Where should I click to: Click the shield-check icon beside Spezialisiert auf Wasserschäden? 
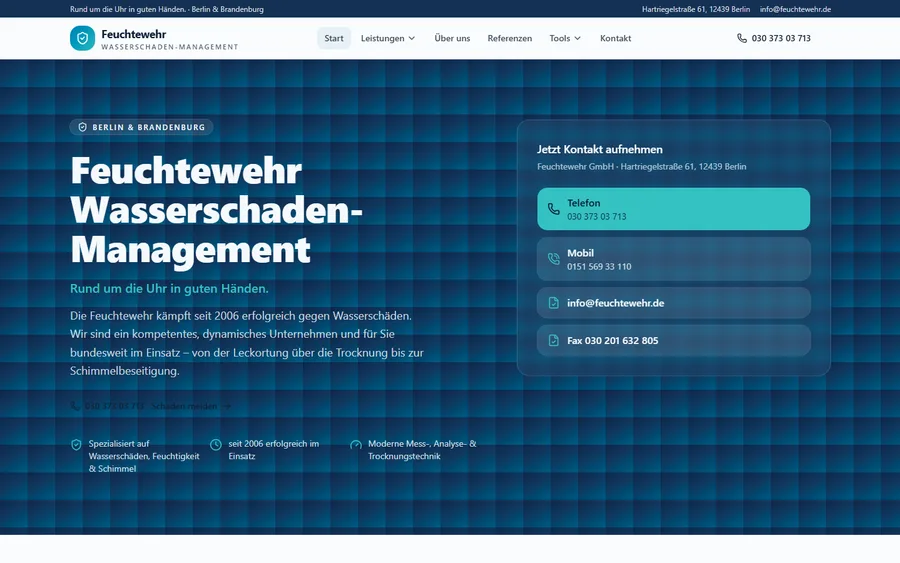click(76, 444)
